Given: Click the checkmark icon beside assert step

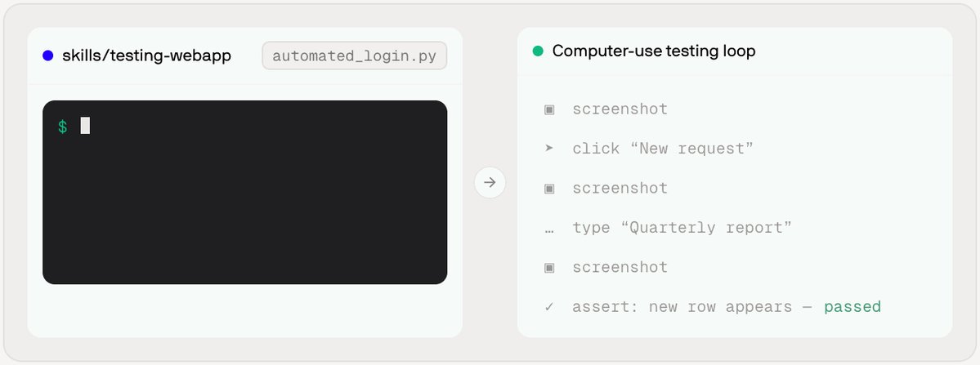Looking at the screenshot, I should click(x=549, y=306).
